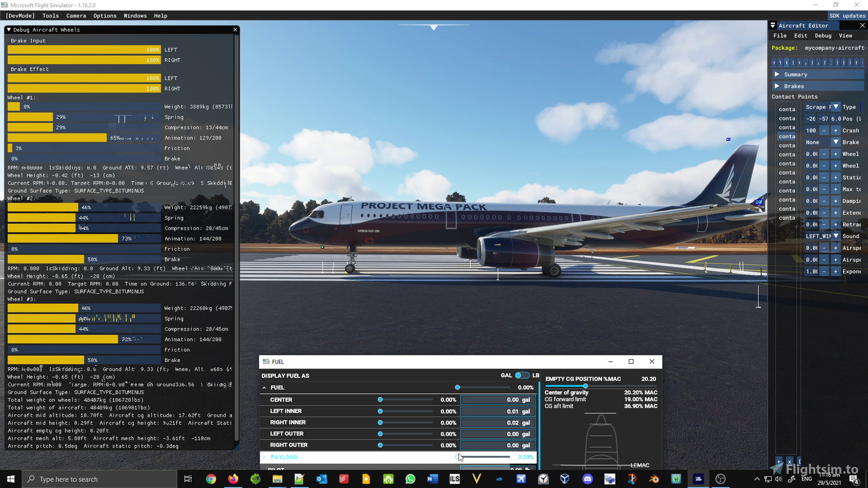Lower the Retract value via its minus button
The height and width of the screenshot is (488, 868).
point(824,224)
